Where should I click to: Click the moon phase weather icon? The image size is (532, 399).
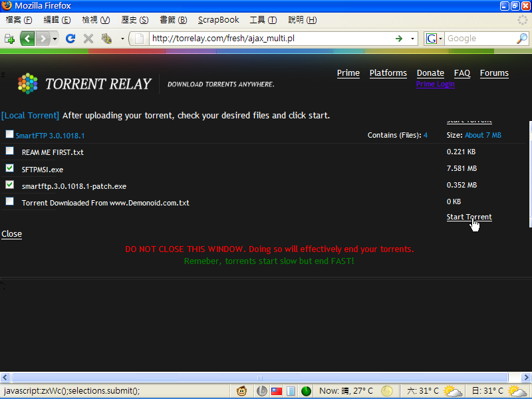pos(387,391)
